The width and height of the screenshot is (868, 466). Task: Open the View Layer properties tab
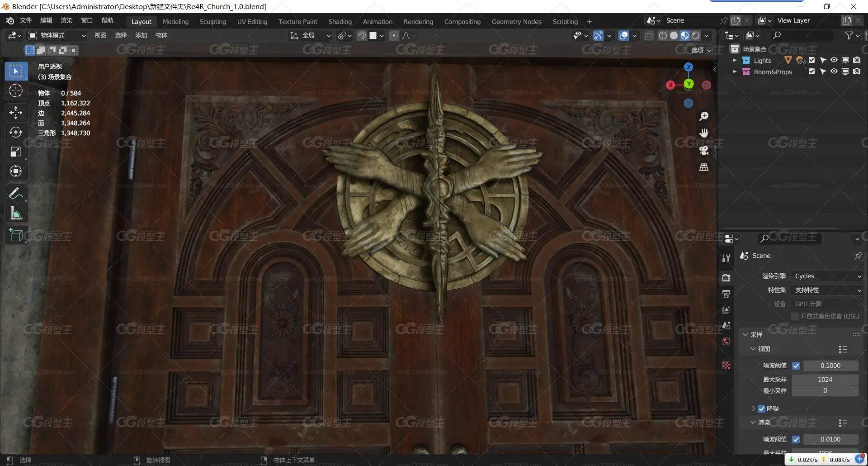coord(726,309)
